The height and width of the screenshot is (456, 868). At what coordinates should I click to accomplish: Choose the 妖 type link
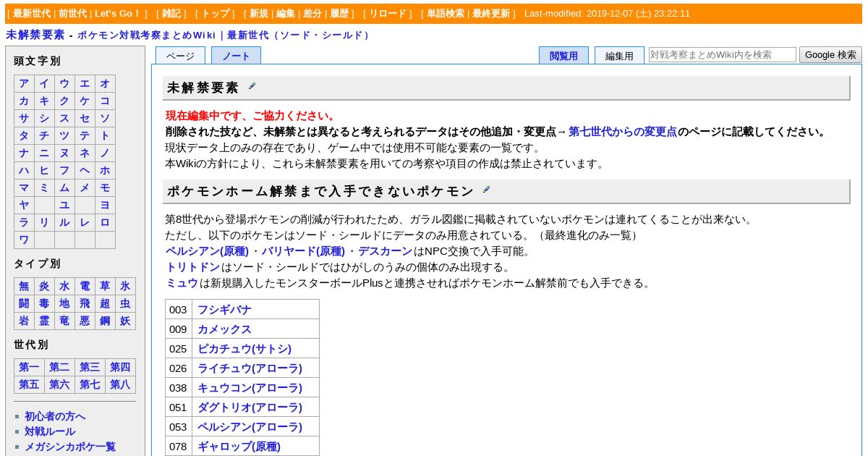(125, 321)
